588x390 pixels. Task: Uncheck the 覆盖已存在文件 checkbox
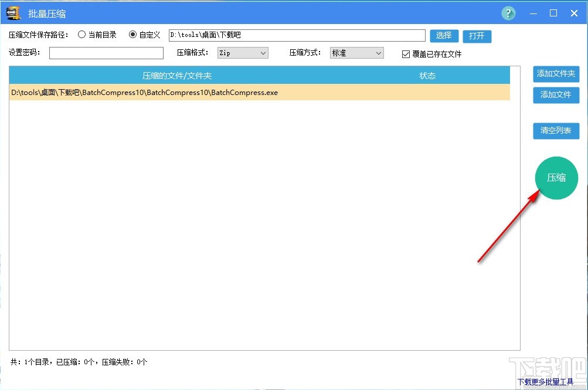pos(405,54)
